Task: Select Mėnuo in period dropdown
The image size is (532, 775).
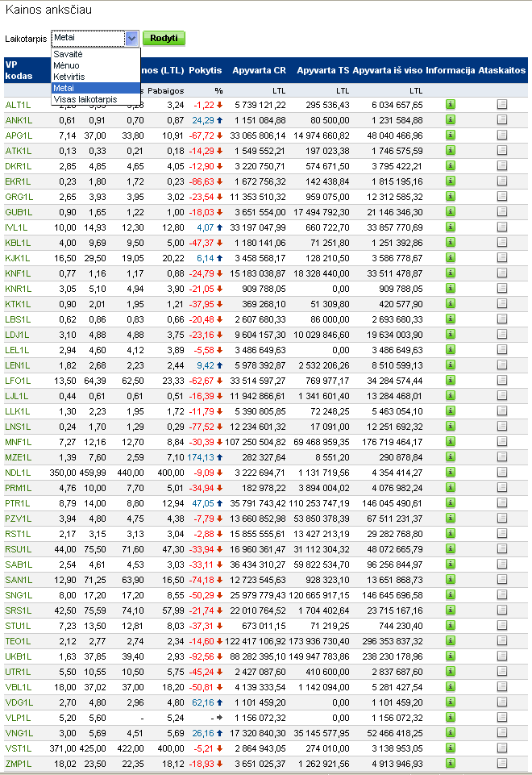Action: 96,65
